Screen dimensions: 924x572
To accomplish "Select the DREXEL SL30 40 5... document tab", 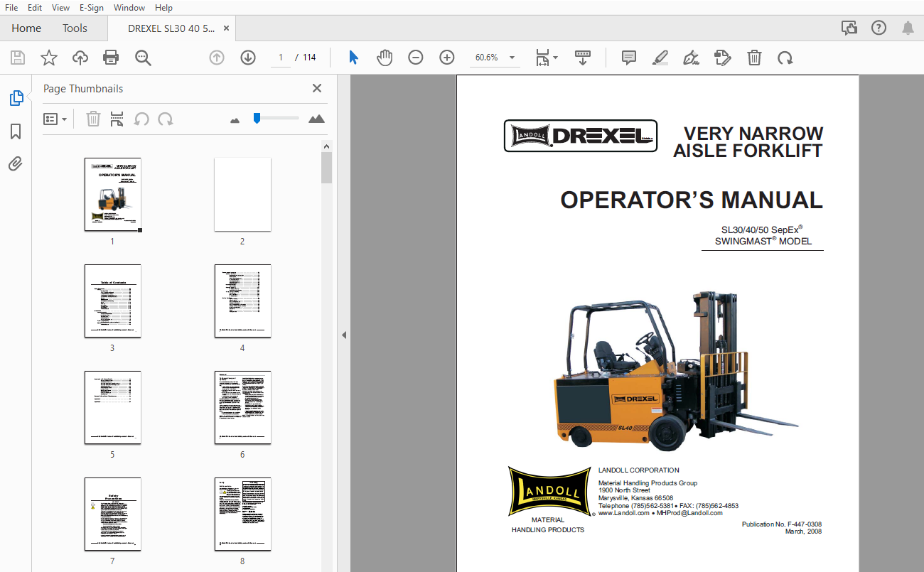I will point(171,28).
